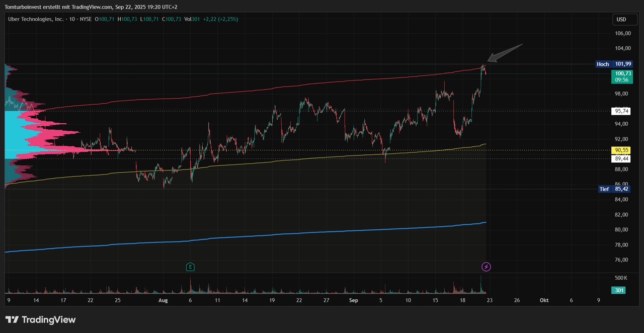The width and height of the screenshot is (644, 333).
Task: Click the yellow 90,55 price label
Action: pyautogui.click(x=621, y=150)
